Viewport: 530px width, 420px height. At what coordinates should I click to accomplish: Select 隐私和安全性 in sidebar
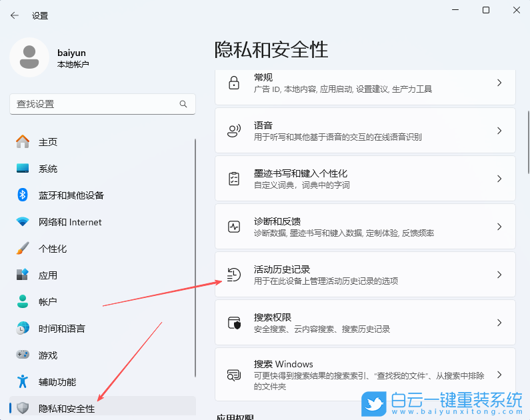point(103,407)
